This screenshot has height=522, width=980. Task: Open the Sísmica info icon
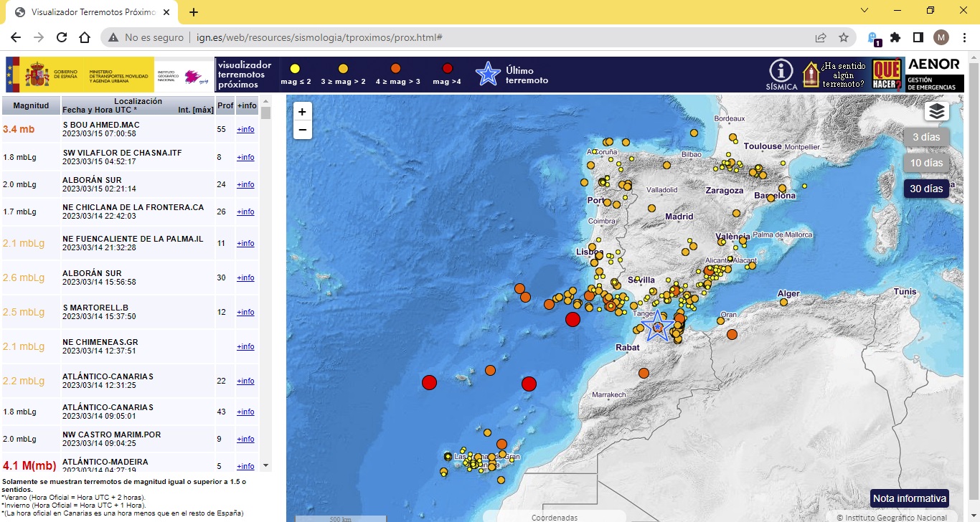pos(781,75)
